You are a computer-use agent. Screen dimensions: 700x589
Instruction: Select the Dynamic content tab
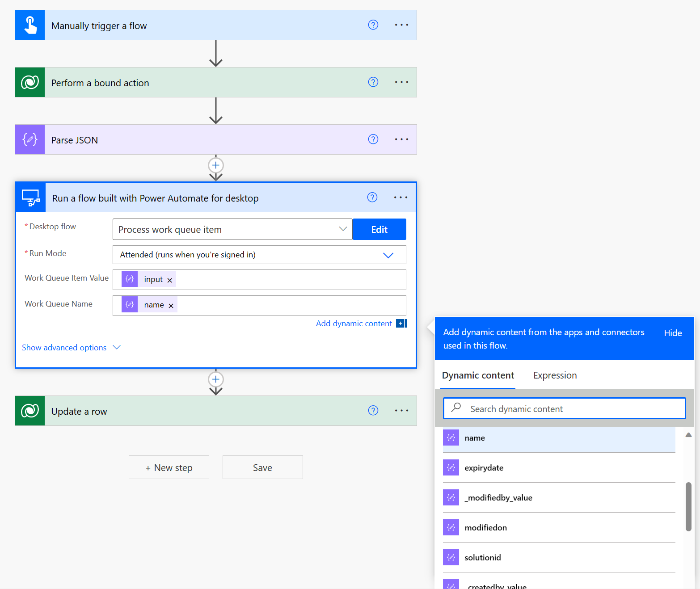[478, 375]
